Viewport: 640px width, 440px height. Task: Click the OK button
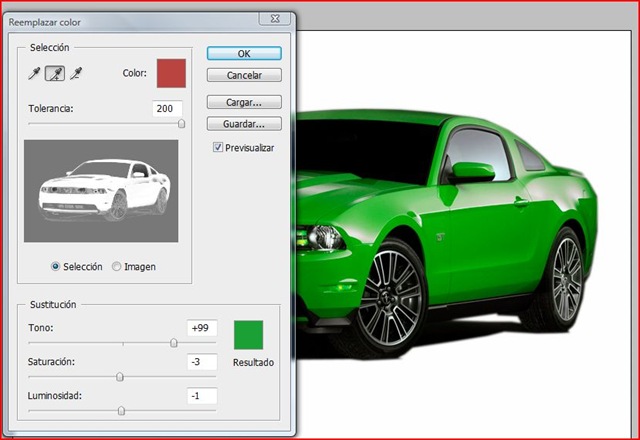[x=244, y=53]
